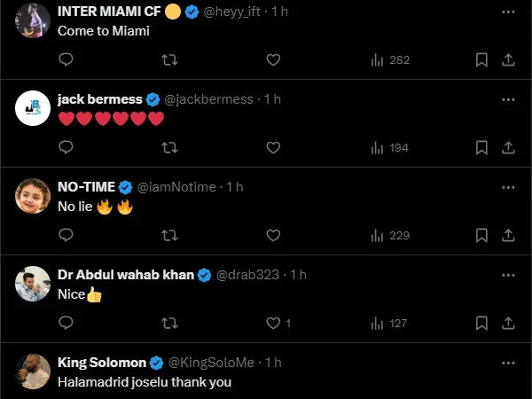This screenshot has height=399, width=532.
Task: Reply to NO-TIME's tweet
Action: 66,235
